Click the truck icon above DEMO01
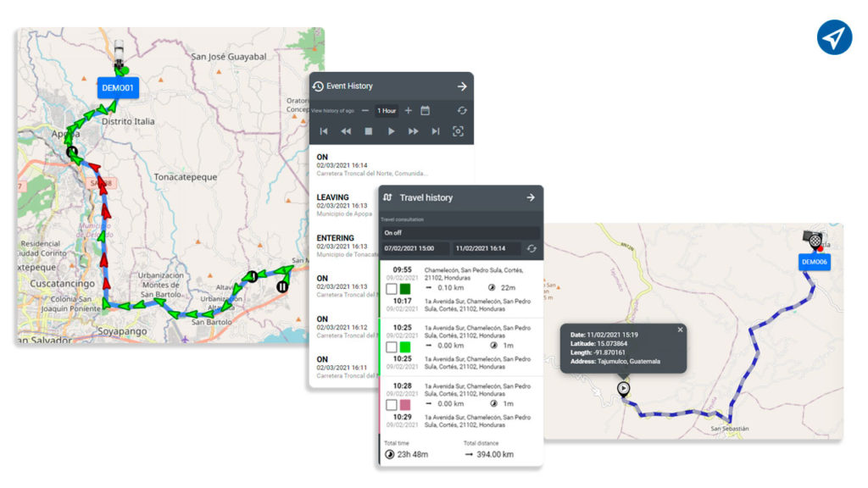The image size is (868, 488). click(119, 53)
